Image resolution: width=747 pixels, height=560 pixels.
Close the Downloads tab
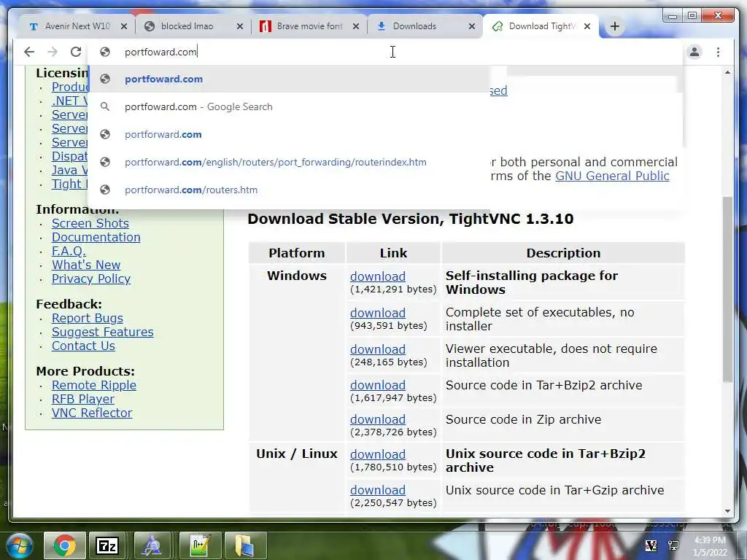472,26
